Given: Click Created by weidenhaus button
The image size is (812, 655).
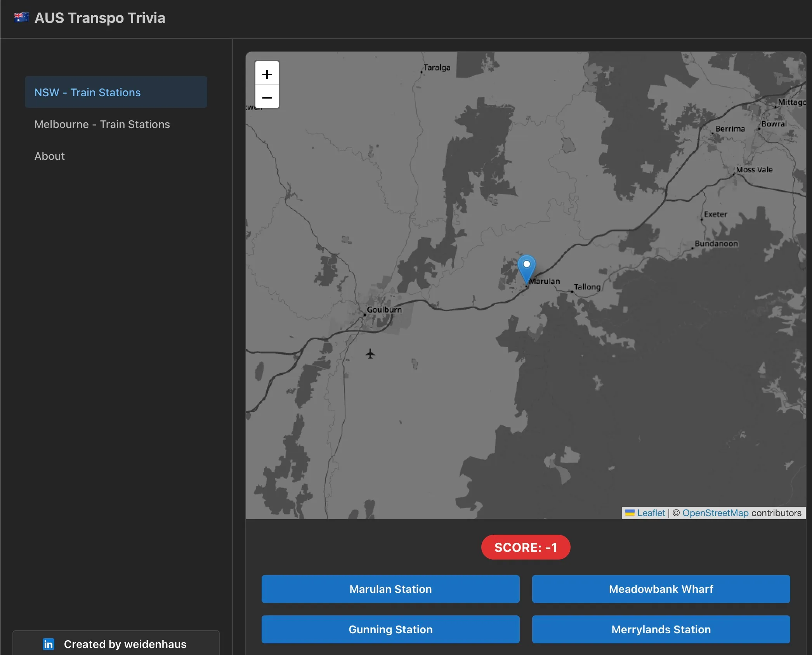Looking at the screenshot, I should [116, 644].
